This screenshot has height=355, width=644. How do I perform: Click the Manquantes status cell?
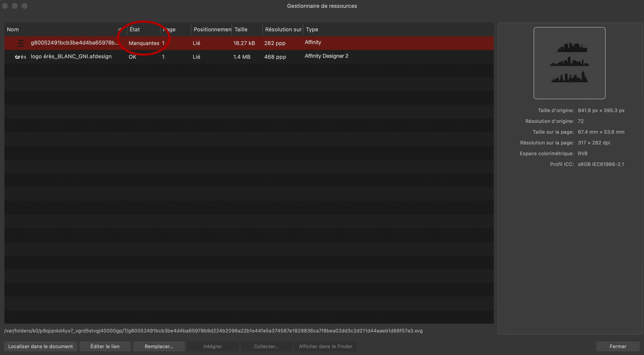point(144,43)
